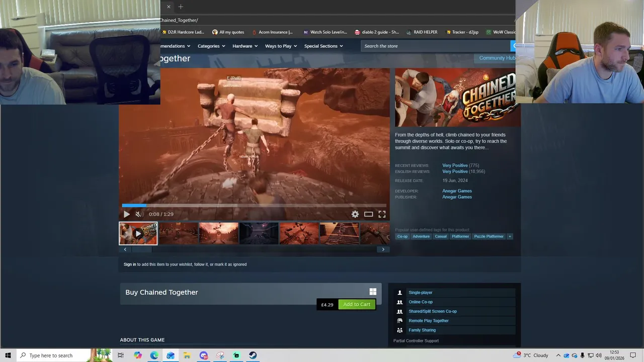Toggle theater mode on the video player
Viewport: 644px width, 362px height.
368,214
